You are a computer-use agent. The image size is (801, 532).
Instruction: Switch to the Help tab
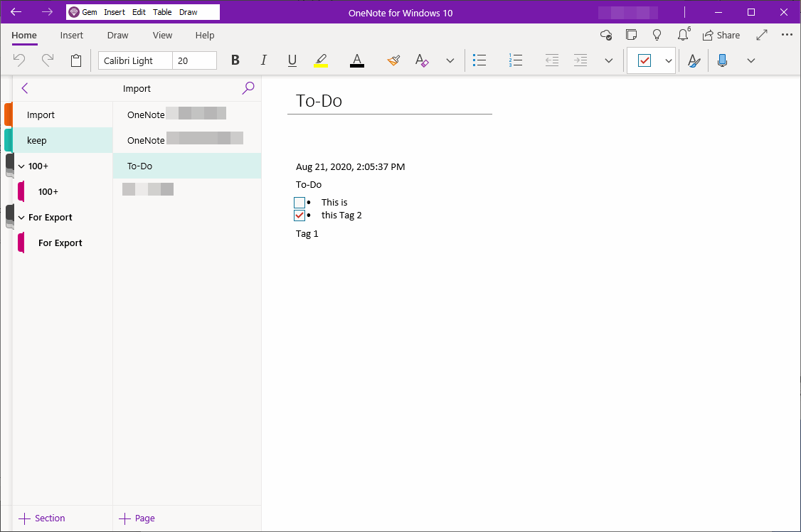[x=205, y=36]
